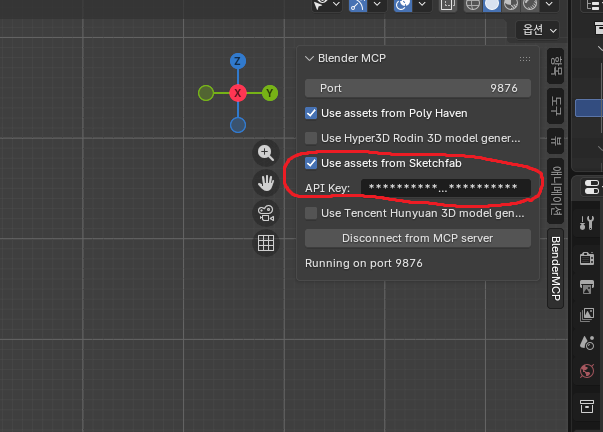Click the zoom view magnifier icon

pos(266,153)
